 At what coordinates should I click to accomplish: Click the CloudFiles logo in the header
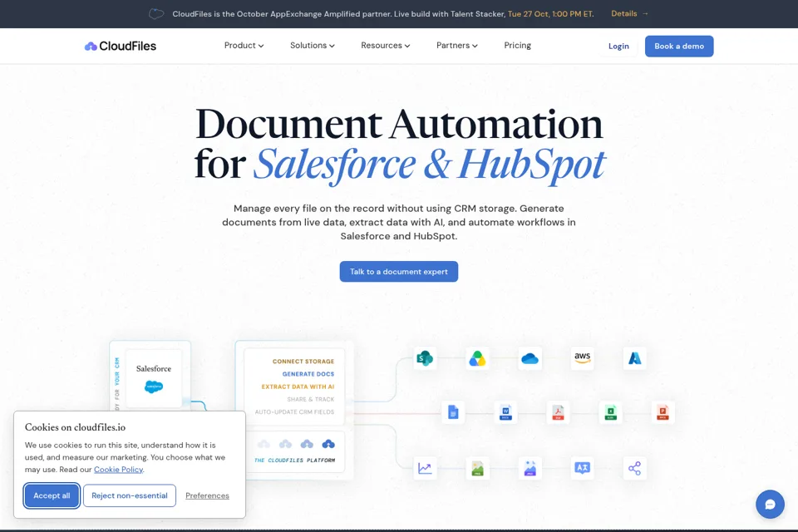[x=120, y=46]
